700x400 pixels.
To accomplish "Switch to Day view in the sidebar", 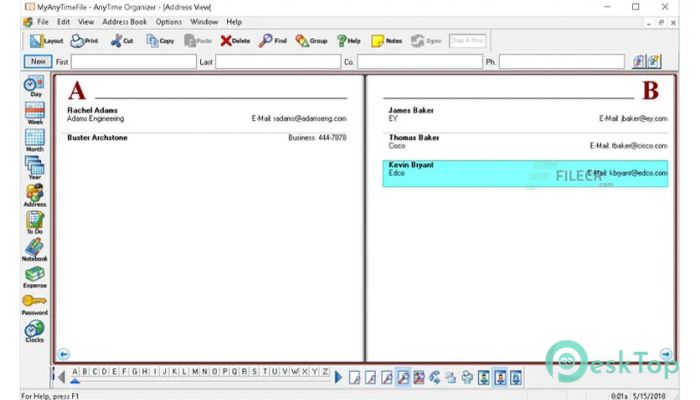I will [x=35, y=86].
